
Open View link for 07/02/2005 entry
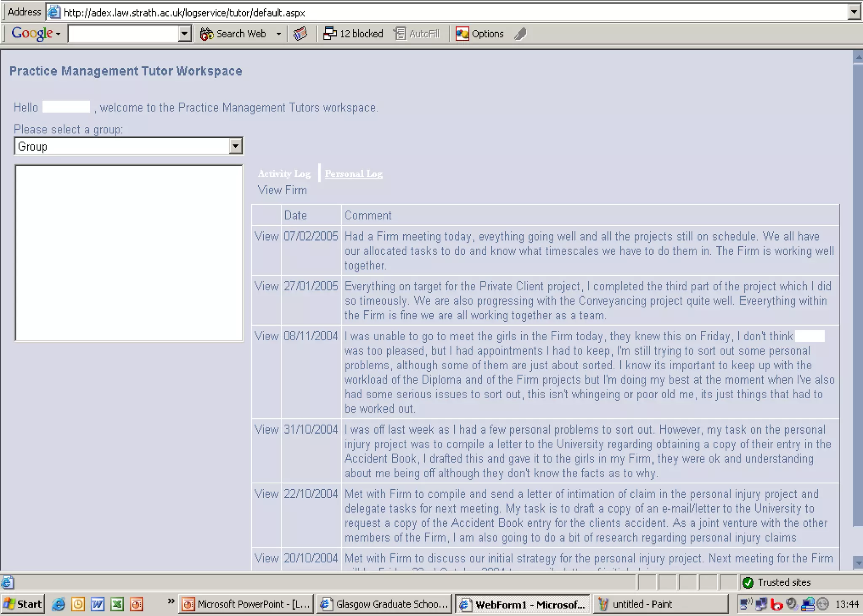(x=266, y=237)
